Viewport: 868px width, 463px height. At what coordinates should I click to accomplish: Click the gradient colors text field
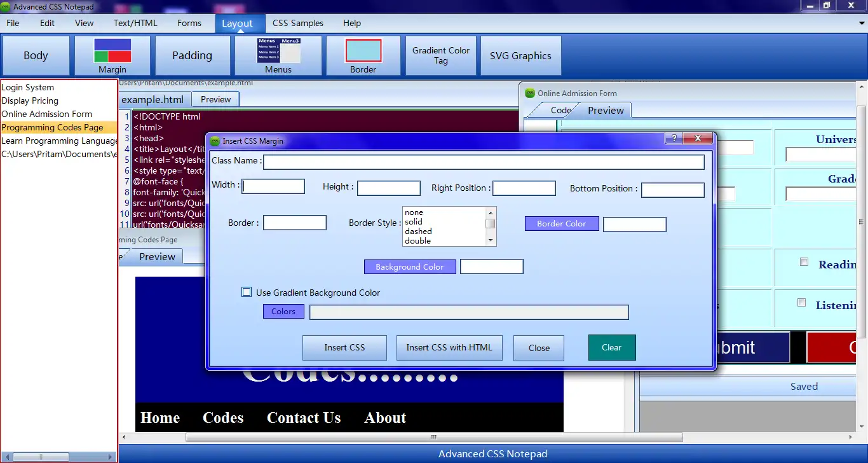click(x=469, y=312)
